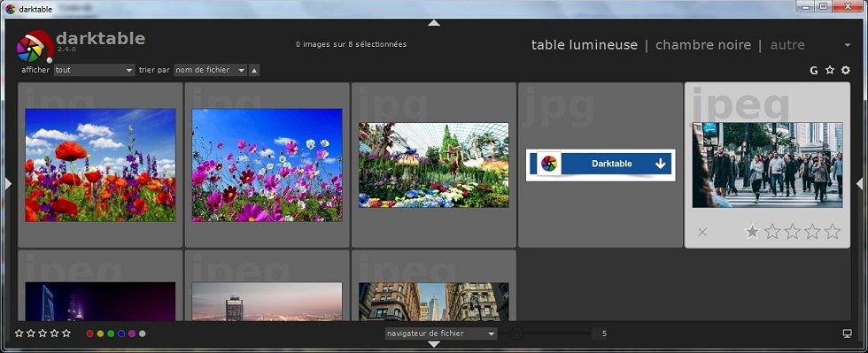Apply fifth star in bottom rating bar
The width and height of the screenshot is (868, 353).
(x=66, y=333)
